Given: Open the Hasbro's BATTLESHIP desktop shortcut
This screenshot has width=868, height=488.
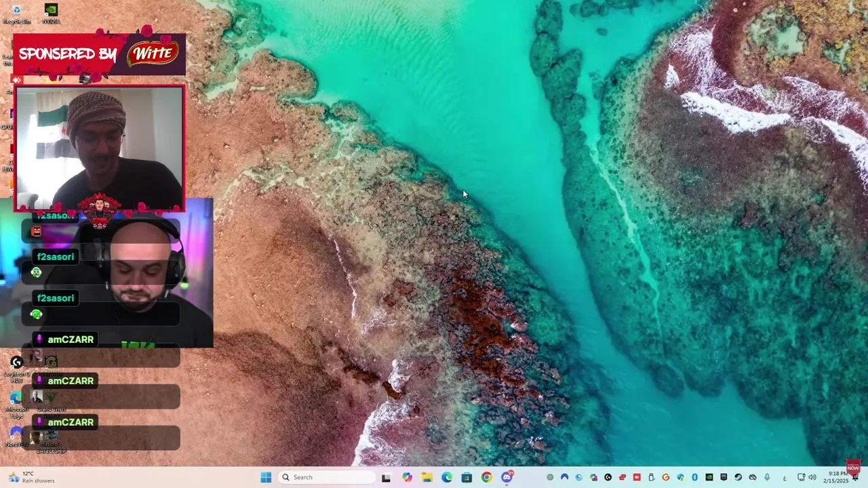Looking at the screenshot, I should [x=51, y=441].
